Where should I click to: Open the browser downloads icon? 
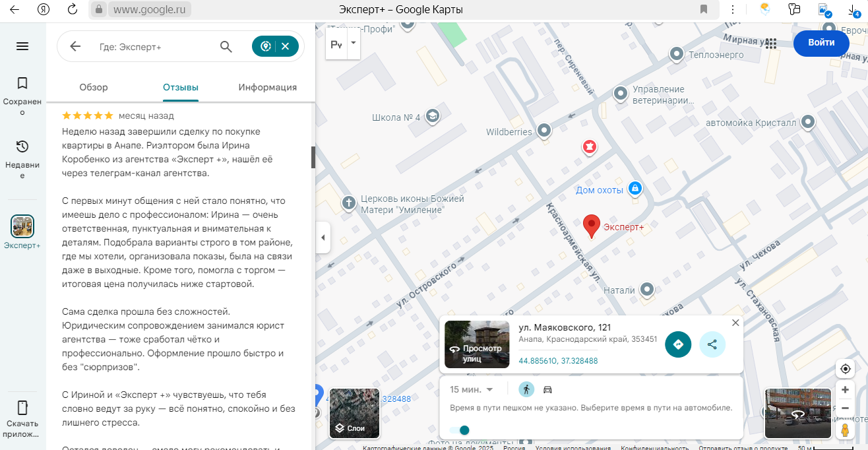852,9
